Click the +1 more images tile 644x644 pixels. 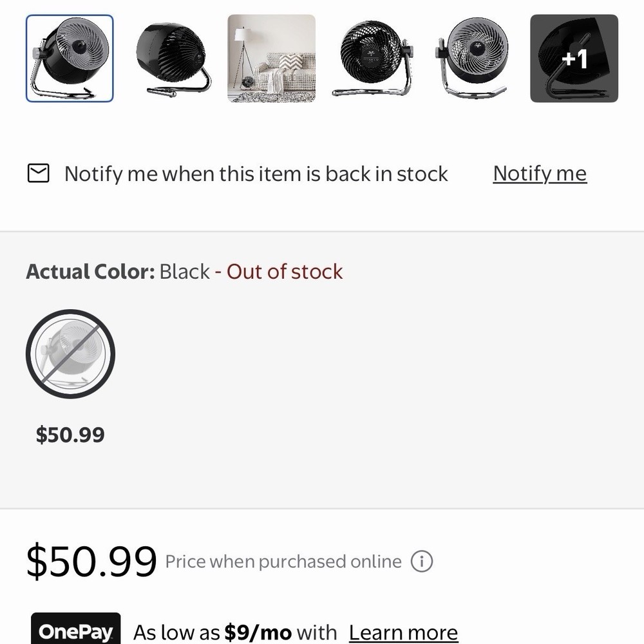(x=573, y=58)
